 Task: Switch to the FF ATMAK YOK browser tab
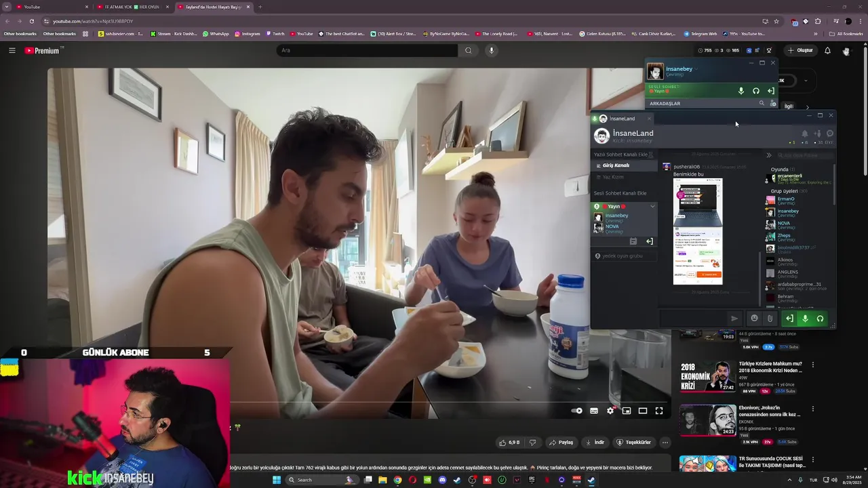tap(132, 7)
